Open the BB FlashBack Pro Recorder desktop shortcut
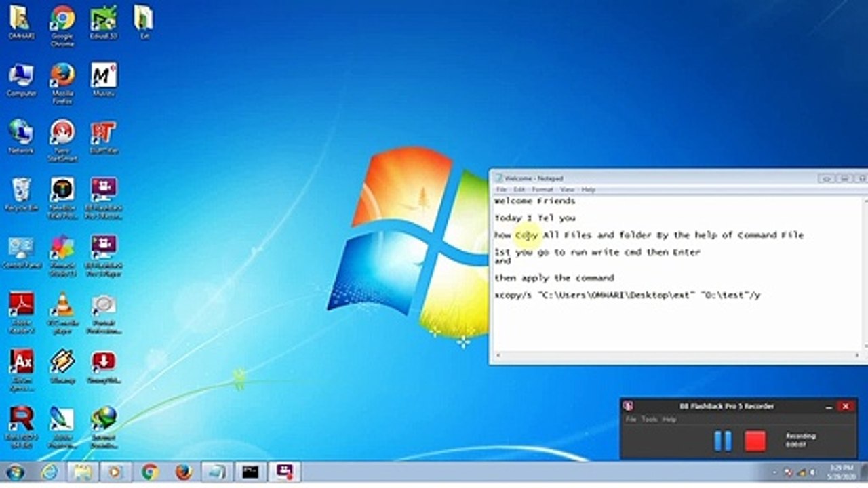The image size is (868, 488). (x=104, y=199)
